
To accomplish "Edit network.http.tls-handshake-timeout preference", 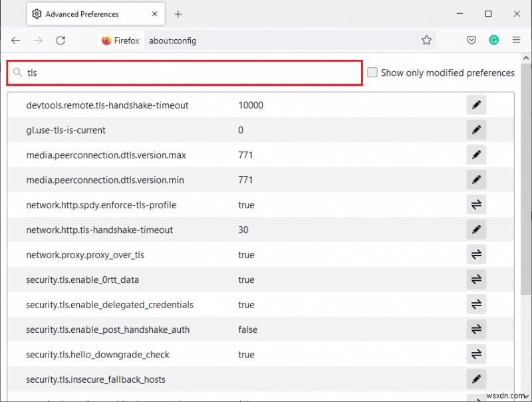I will (476, 229).
